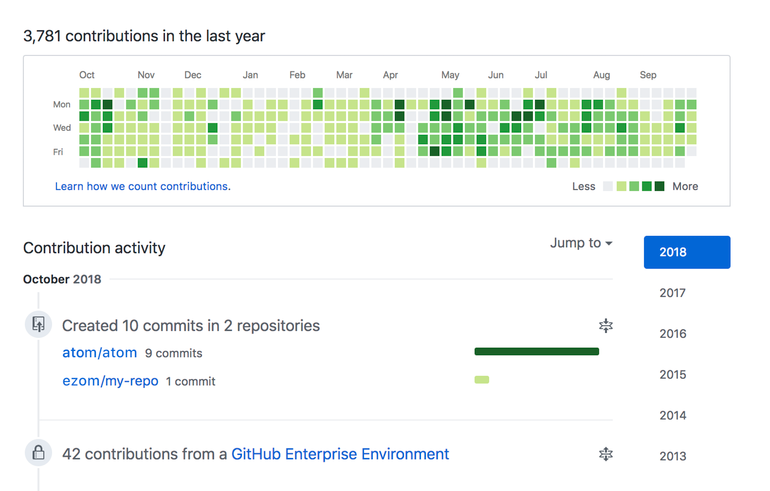View the 2014 contribution year
Viewport: 770px width, 491px height.
point(673,415)
